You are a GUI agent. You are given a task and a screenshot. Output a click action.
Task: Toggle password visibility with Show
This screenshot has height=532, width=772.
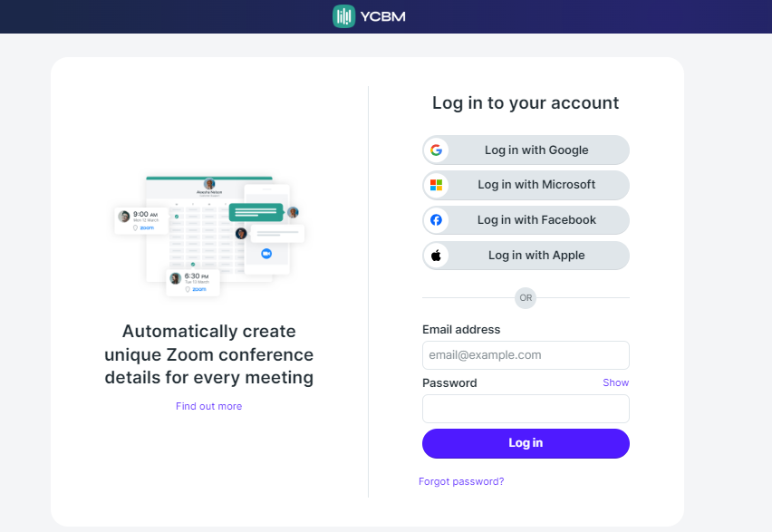point(615,382)
